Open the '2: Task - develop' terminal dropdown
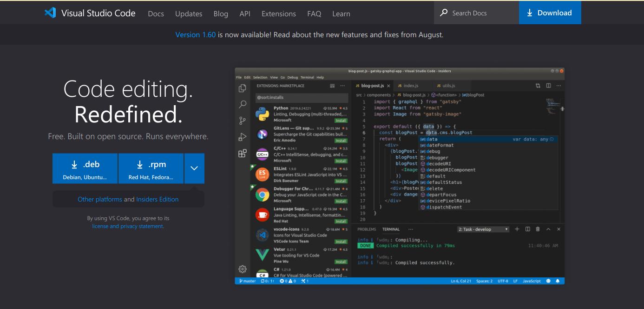 483,229
